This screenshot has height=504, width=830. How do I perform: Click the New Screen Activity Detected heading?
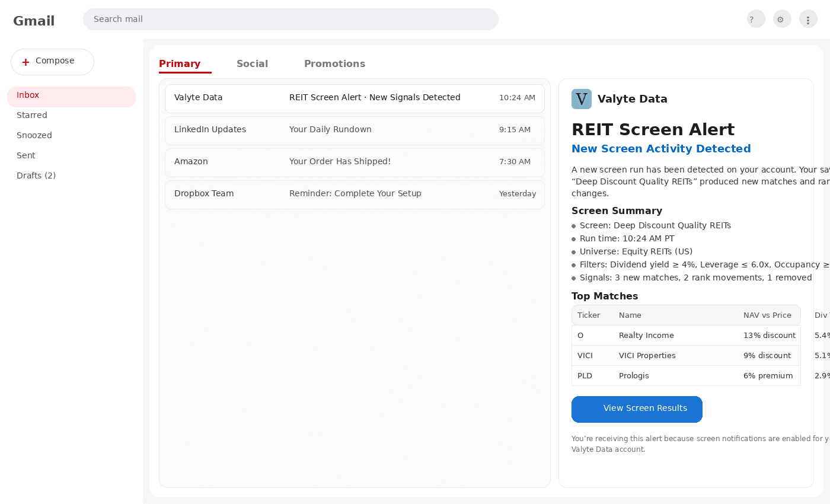(x=661, y=149)
